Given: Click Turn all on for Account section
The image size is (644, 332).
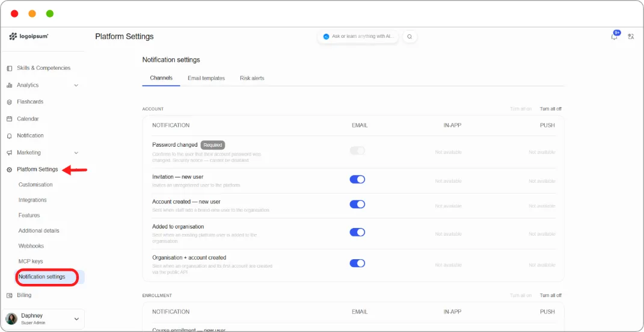Looking at the screenshot, I should tap(521, 109).
